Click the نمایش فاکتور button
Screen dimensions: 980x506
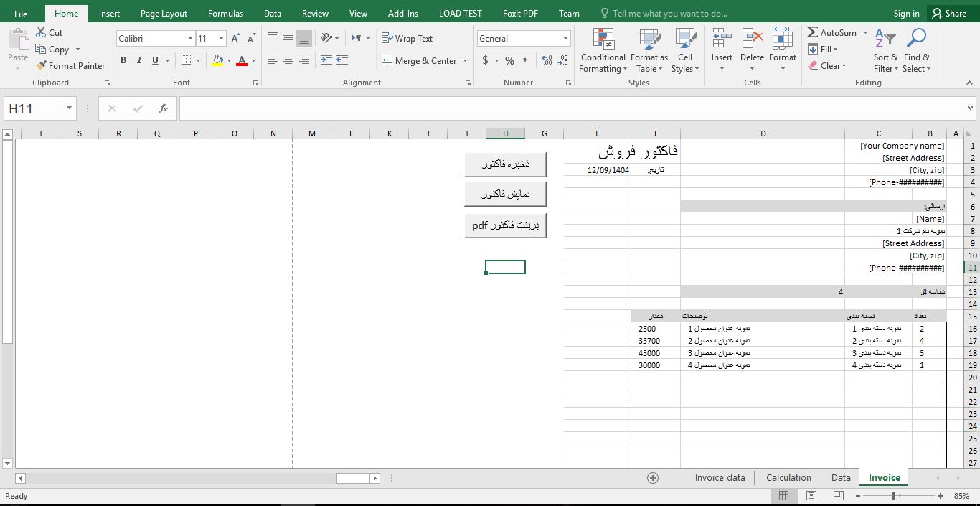point(505,195)
